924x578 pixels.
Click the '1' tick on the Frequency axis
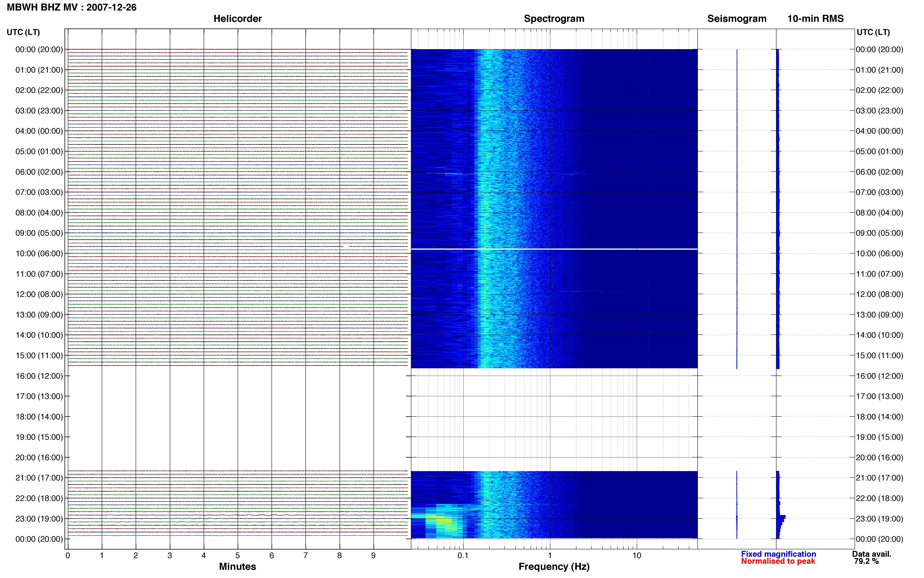[550, 556]
